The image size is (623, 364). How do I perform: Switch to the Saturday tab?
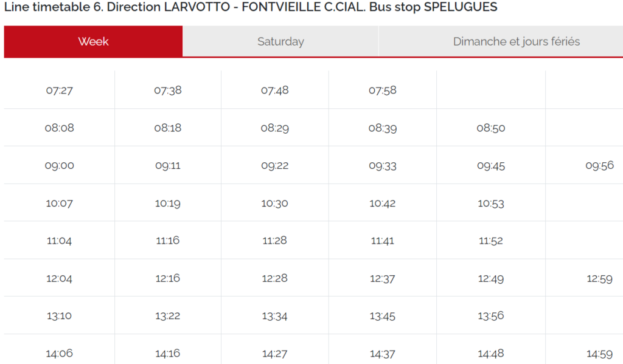(280, 42)
